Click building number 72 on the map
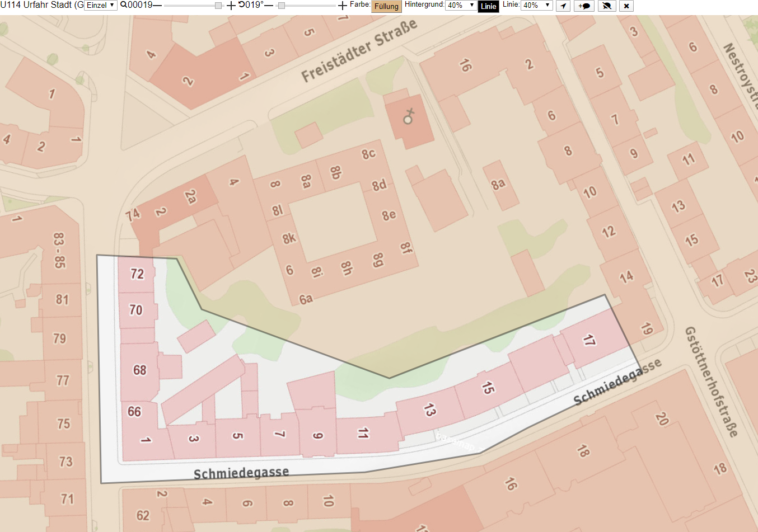Viewport: 758px width, 532px height. point(137,274)
